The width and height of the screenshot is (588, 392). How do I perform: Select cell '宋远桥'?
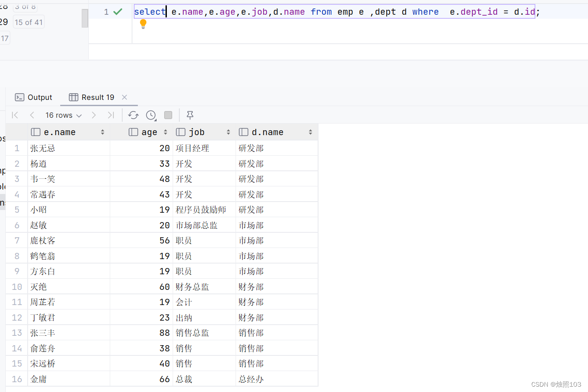click(x=69, y=363)
